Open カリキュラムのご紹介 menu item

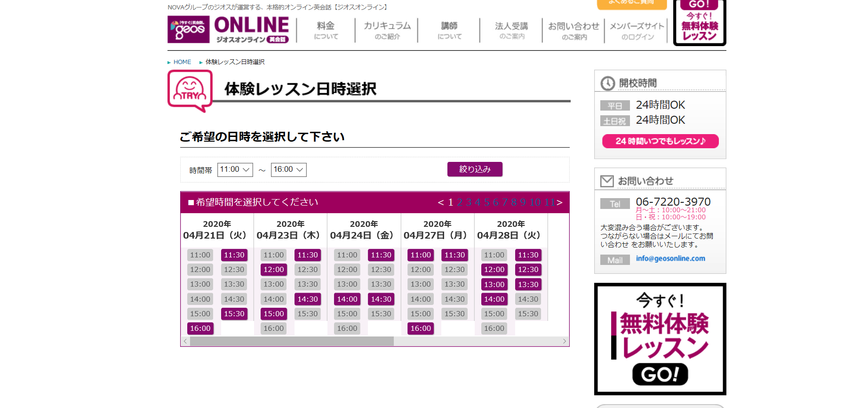pyautogui.click(x=387, y=30)
